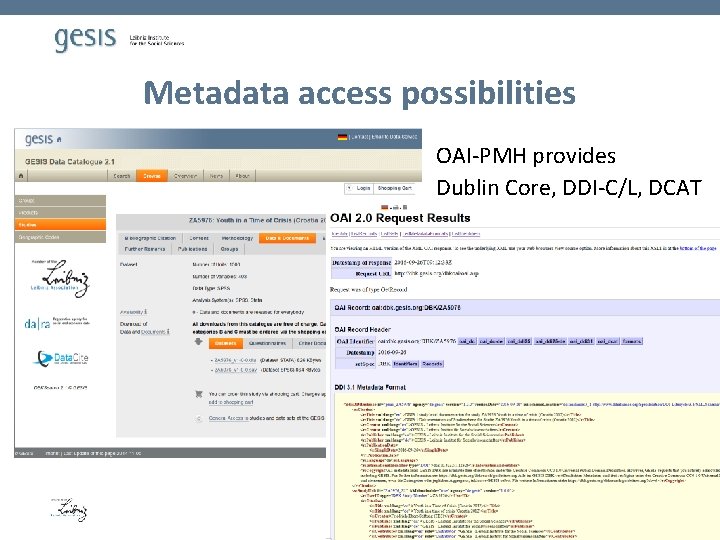This screenshot has height=540, width=720.
Task: Open the Publications study tab
Action: 192,249
